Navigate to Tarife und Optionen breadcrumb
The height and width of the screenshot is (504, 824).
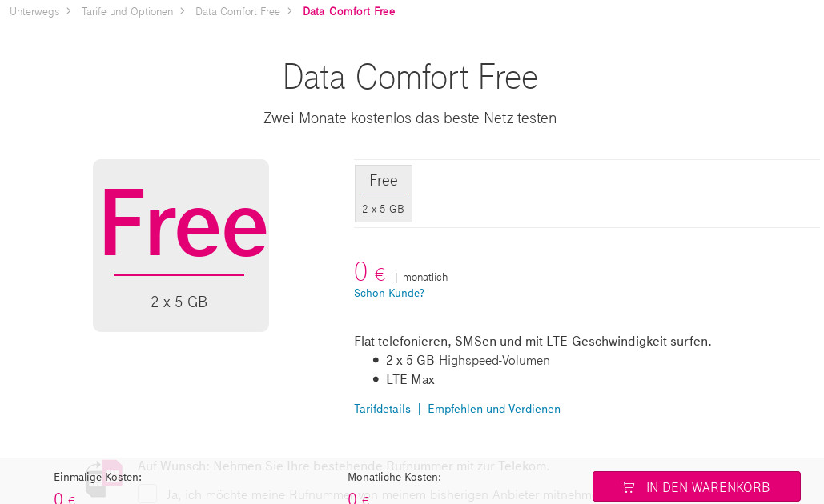tap(127, 11)
